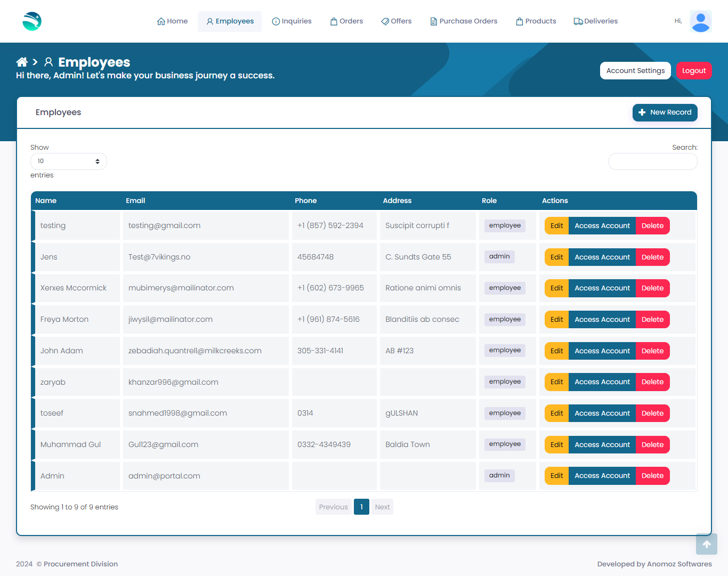Click the scroll-to-top arrow button
This screenshot has width=728, height=576.
click(706, 544)
